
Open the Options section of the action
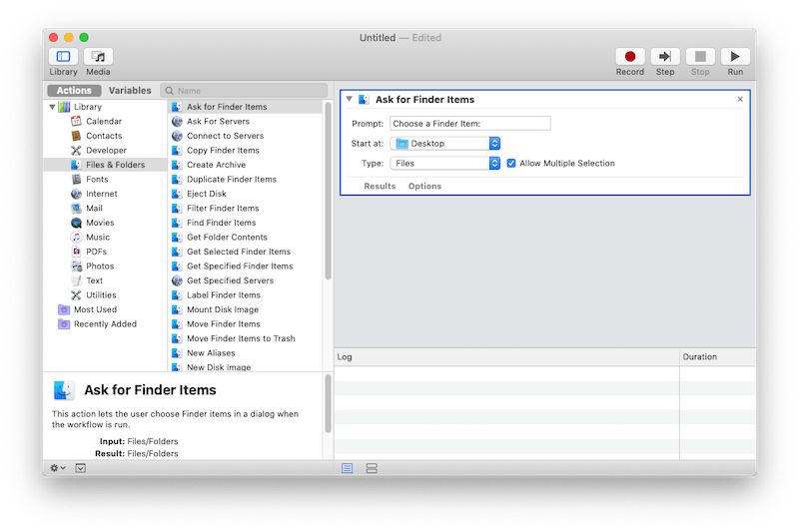(x=424, y=187)
